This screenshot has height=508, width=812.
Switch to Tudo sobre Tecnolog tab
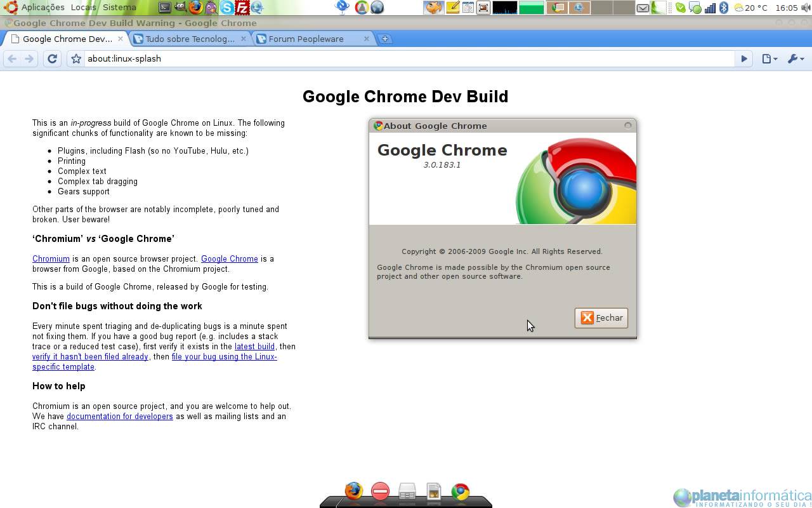(x=190, y=39)
